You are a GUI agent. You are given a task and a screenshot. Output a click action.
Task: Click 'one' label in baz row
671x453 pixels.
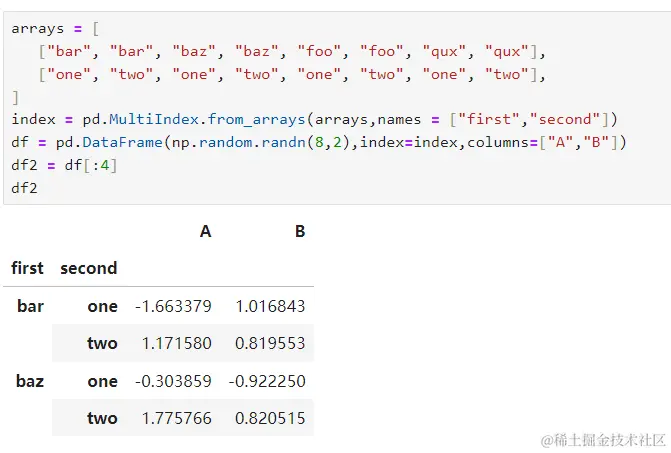point(103,381)
